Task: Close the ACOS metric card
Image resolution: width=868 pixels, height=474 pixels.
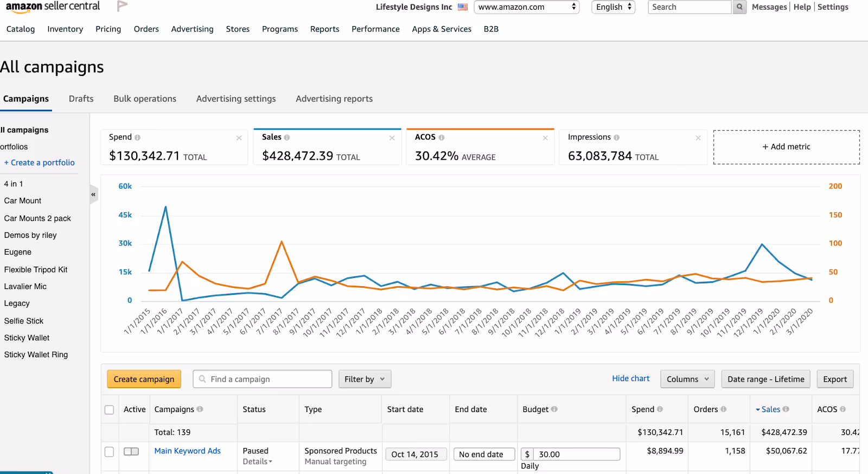Action: 545,138
